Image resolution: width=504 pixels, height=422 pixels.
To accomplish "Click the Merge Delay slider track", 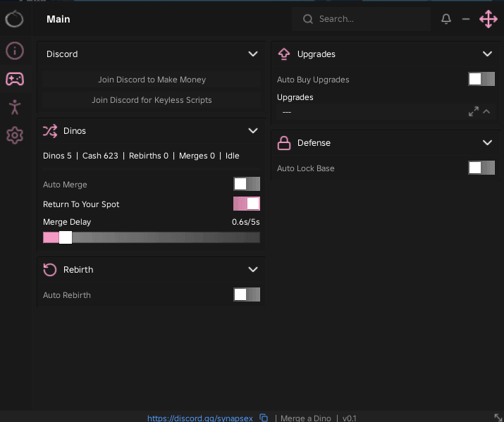I will [152, 237].
